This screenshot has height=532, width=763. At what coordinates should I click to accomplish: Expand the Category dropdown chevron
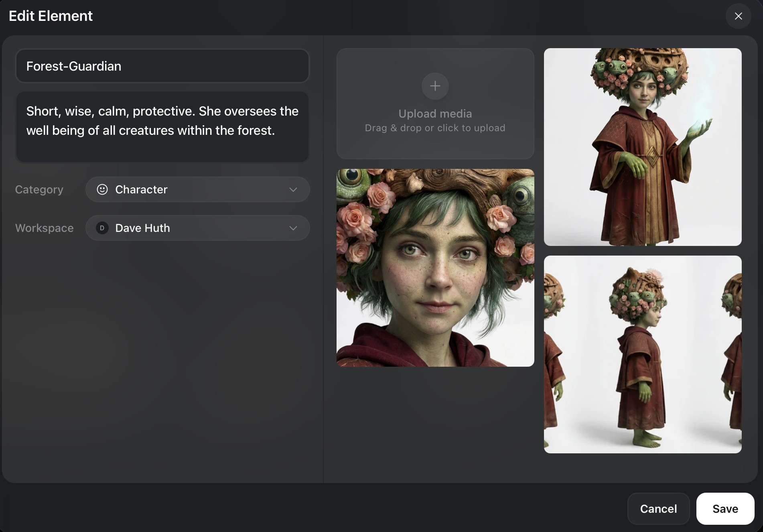click(x=293, y=189)
